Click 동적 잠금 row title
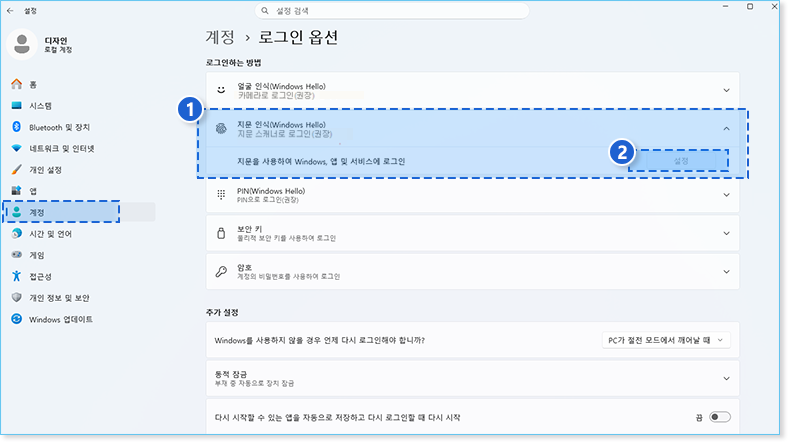788x442 pixels. click(x=231, y=374)
